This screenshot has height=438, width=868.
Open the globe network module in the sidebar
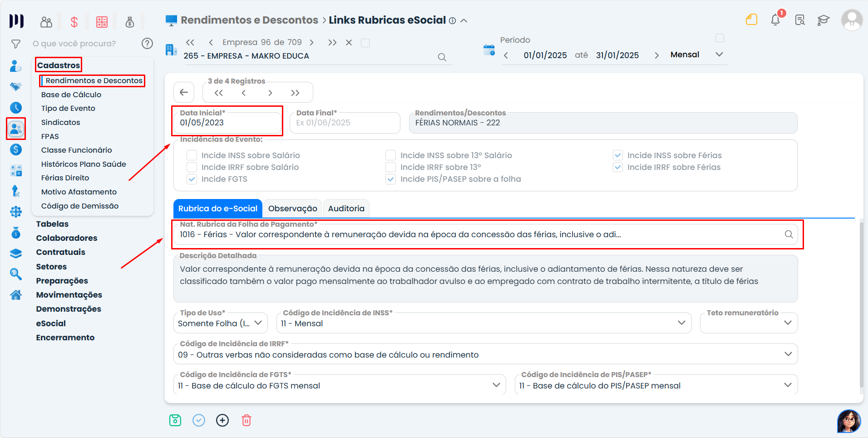coord(16,212)
